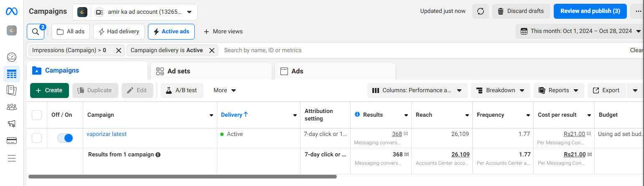Switch to the Campaigns tab
644x186 pixels.
(87, 70)
